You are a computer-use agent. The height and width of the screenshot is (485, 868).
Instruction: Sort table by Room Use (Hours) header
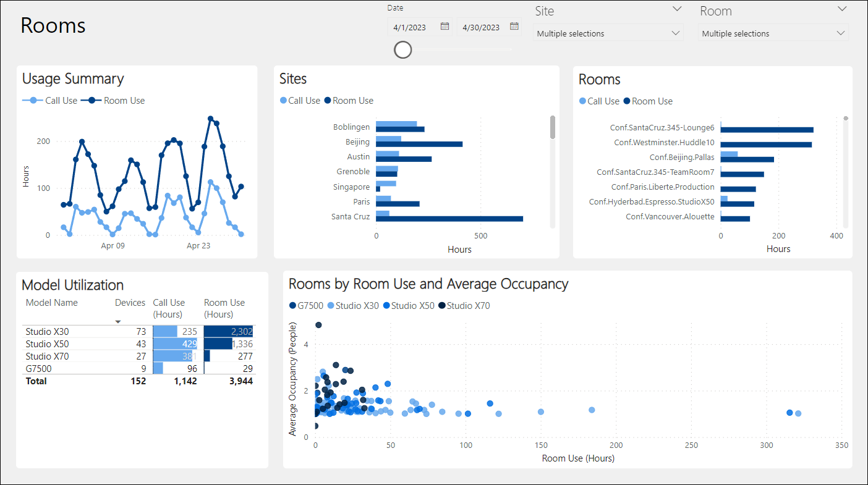point(224,308)
